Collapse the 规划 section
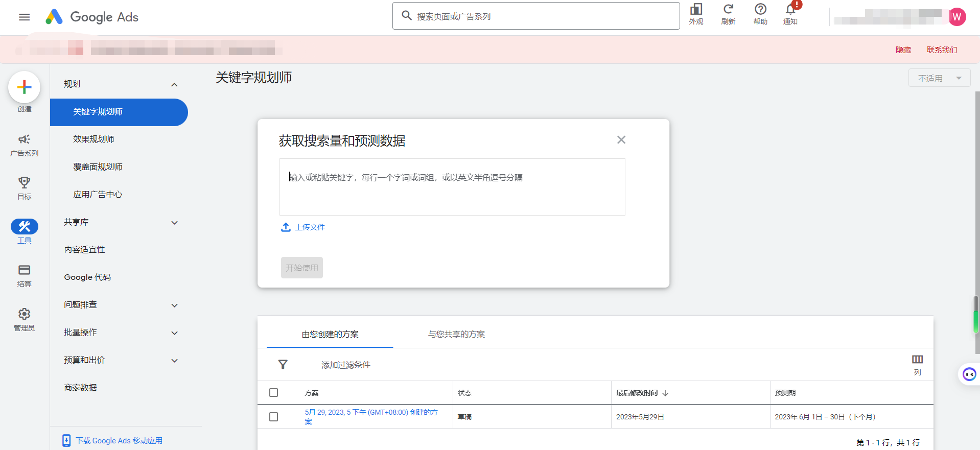980x450 pixels. point(174,84)
